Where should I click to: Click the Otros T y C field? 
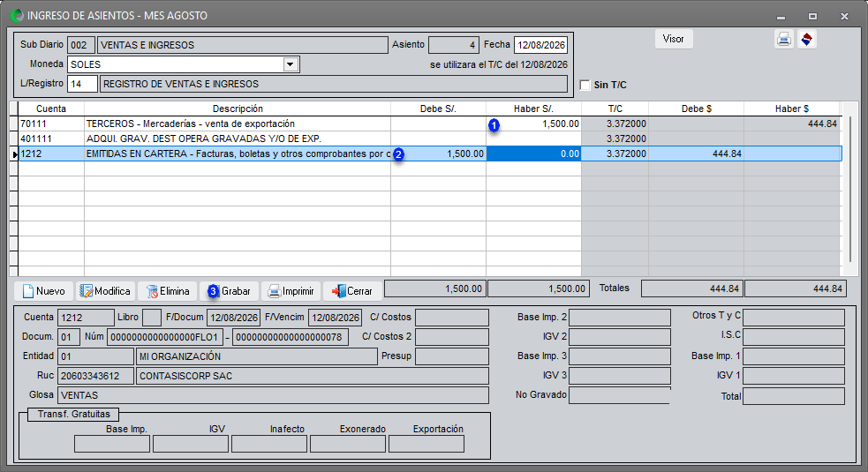[x=794, y=318]
